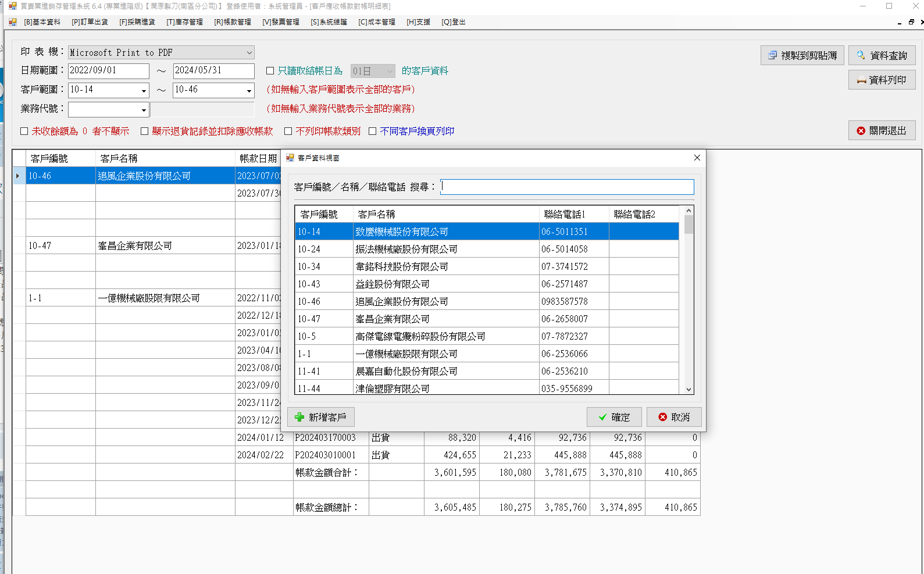Click report cell P202403170003
Viewport: 924px width, 574px height.
point(331,437)
